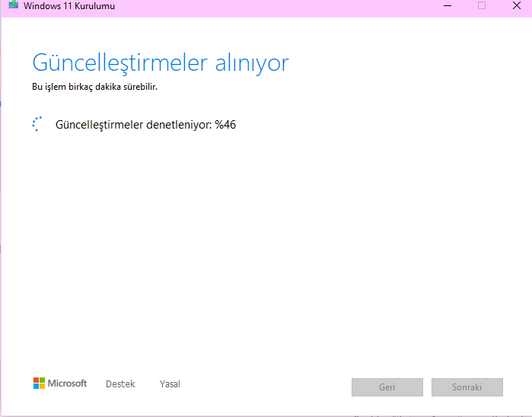Click 'Bu işlem birkaç dakika sürebilir.' text
Screen dimensions: 532x417
tap(94, 87)
